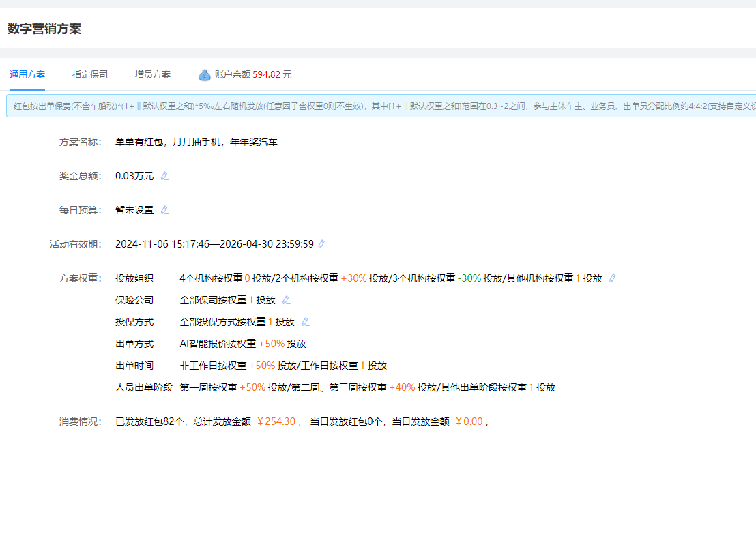Edit the 活动有效期 date range
Screen dimensions: 756x549
(322, 244)
